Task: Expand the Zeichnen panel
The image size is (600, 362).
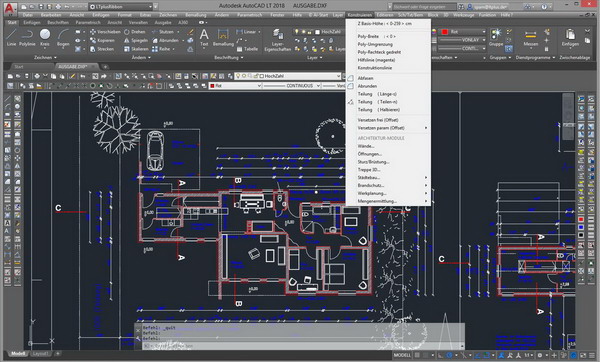Action: [x=45, y=57]
